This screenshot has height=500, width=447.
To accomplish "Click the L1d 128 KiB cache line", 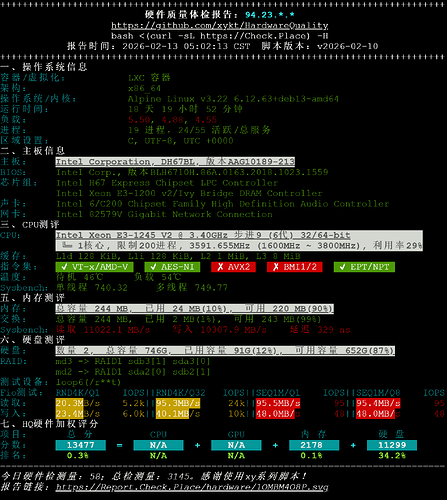I will pos(178,256).
